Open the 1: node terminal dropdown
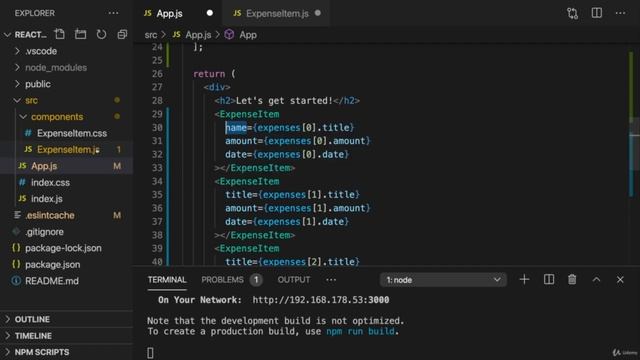 (443, 280)
